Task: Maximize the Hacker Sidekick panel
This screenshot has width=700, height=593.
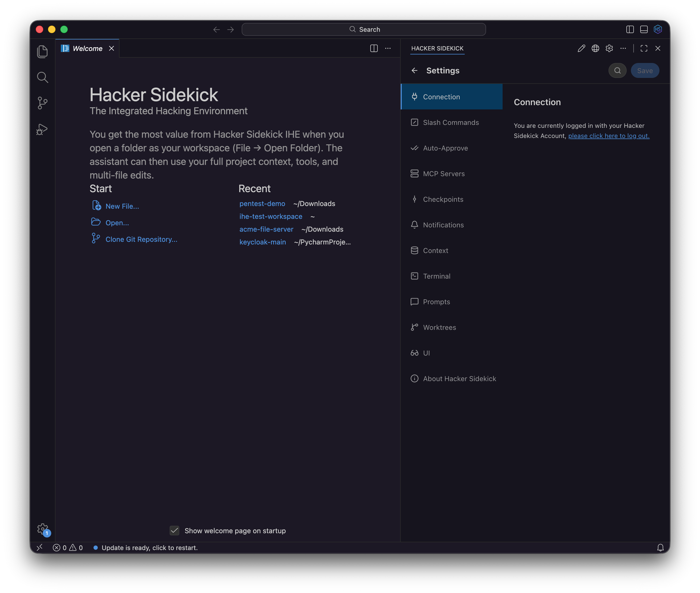Action: [643, 48]
